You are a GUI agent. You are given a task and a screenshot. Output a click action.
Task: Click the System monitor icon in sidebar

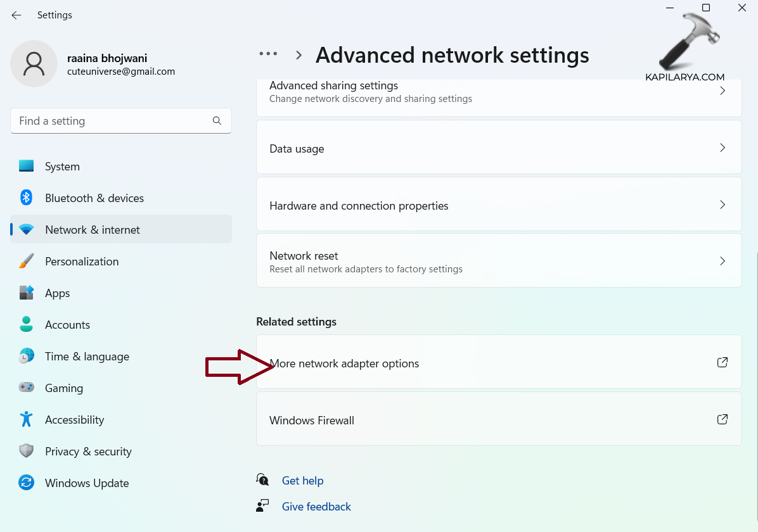point(26,166)
